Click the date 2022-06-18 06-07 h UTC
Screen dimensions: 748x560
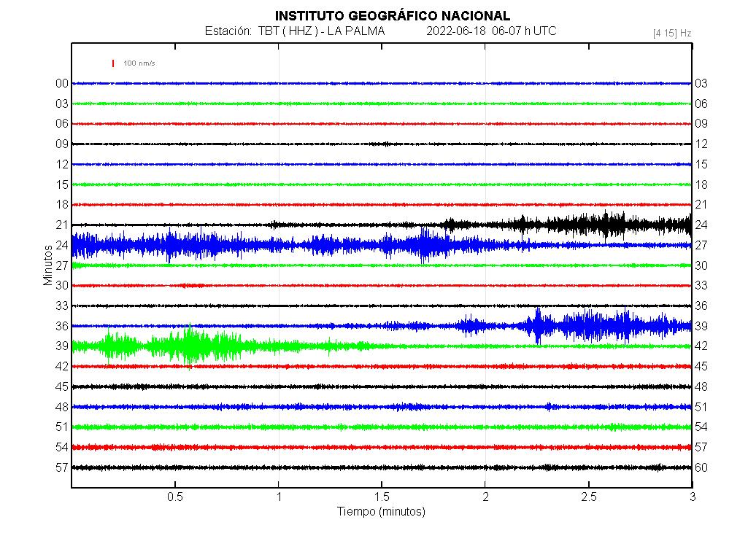tap(490, 31)
